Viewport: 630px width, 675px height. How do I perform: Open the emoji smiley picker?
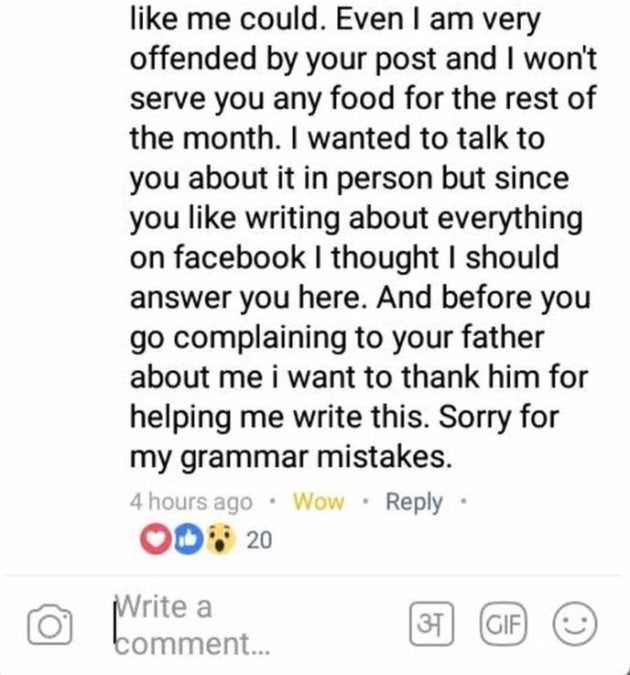coord(575,624)
